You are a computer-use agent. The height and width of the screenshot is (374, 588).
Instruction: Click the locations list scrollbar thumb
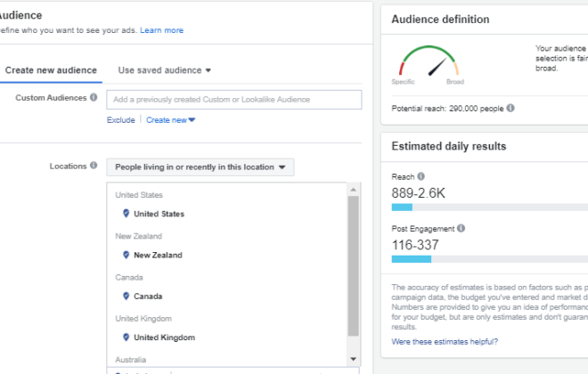click(x=354, y=266)
